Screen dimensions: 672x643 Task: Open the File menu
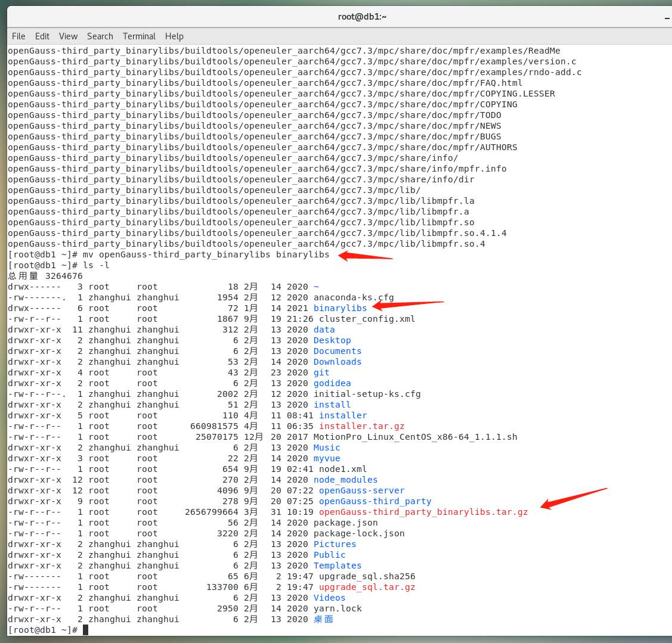click(x=18, y=36)
